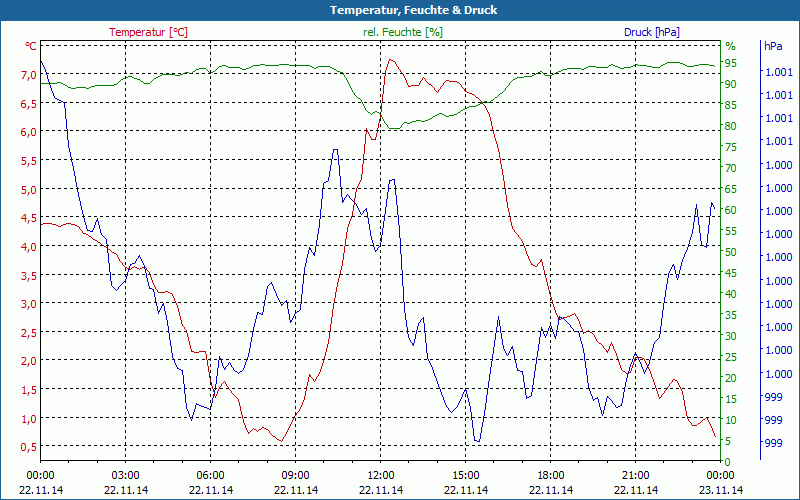Click the '7,0' temperature axis tick
Screen dimensions: 800x500
29,74
